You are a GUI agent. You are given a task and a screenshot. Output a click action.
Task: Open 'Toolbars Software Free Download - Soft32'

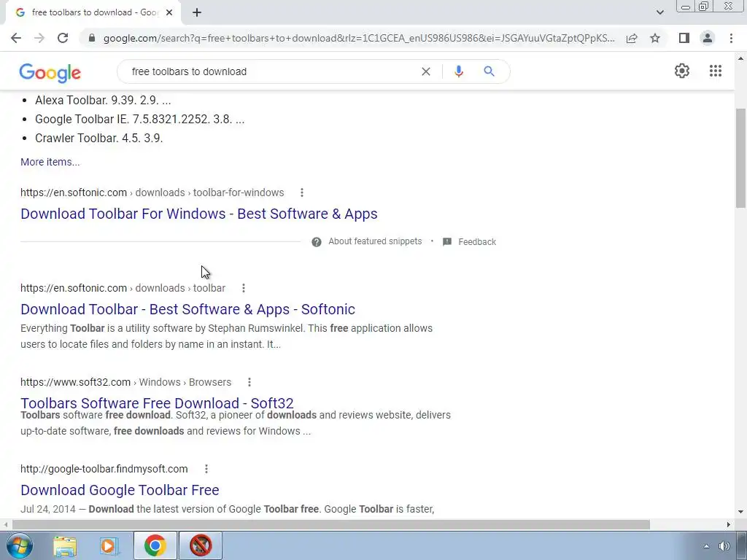coord(157,402)
